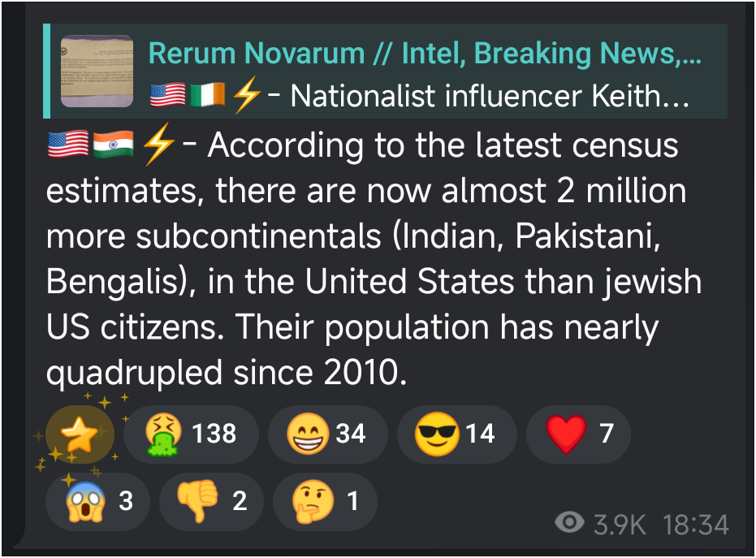The width and height of the screenshot is (756, 558).
Task: Click the thumbs down reaction showing 2
Action: [x=211, y=502]
